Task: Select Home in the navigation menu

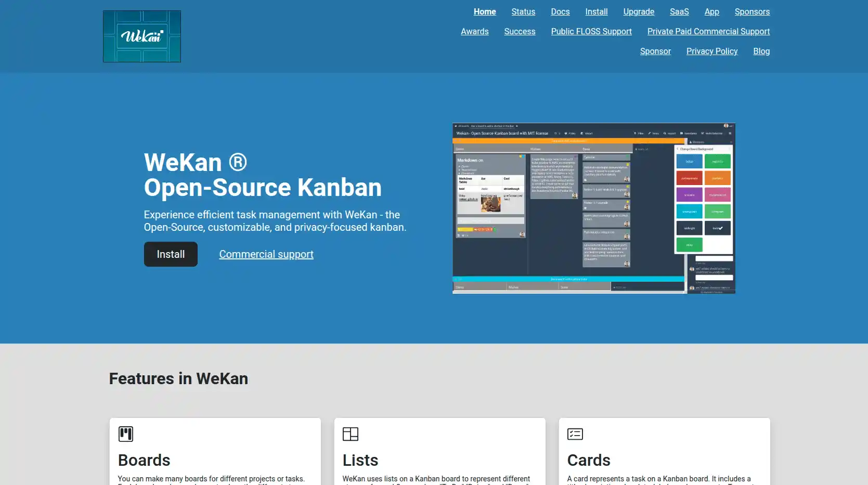Action: pyautogui.click(x=484, y=11)
